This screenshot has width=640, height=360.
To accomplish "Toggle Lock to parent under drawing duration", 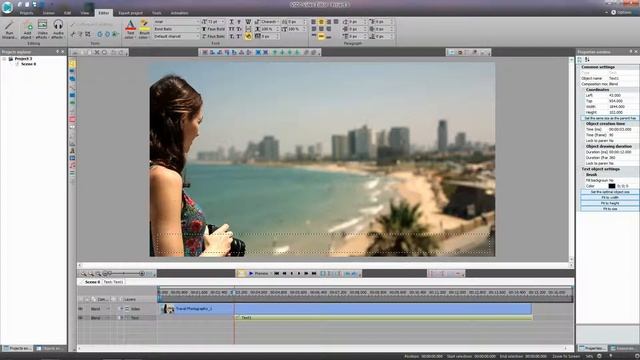I will point(623,163).
